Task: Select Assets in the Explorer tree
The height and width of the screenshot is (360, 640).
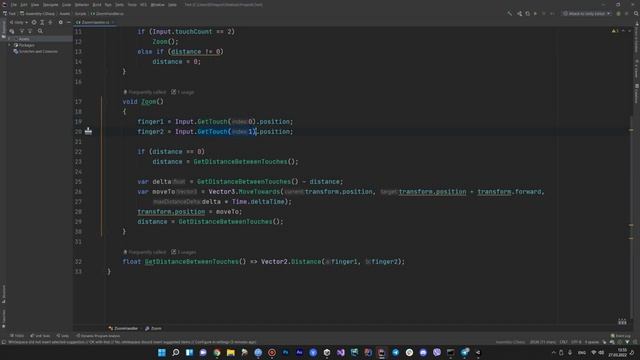Action: pos(24,39)
